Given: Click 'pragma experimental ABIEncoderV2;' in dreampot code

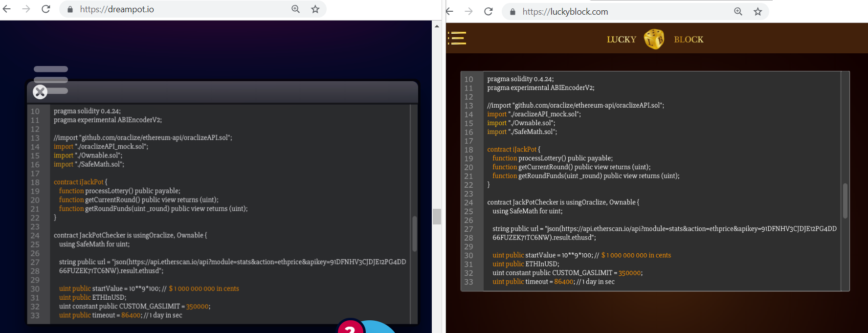Looking at the screenshot, I should click(x=108, y=120).
